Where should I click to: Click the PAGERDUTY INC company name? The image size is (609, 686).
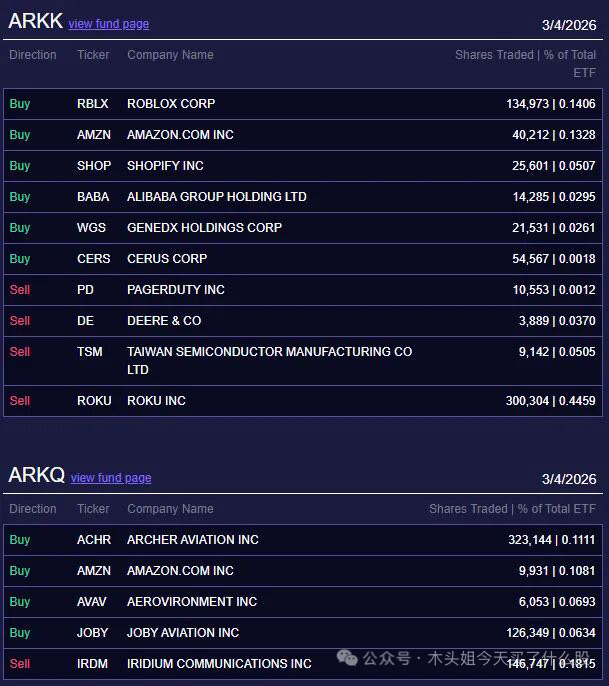176,290
